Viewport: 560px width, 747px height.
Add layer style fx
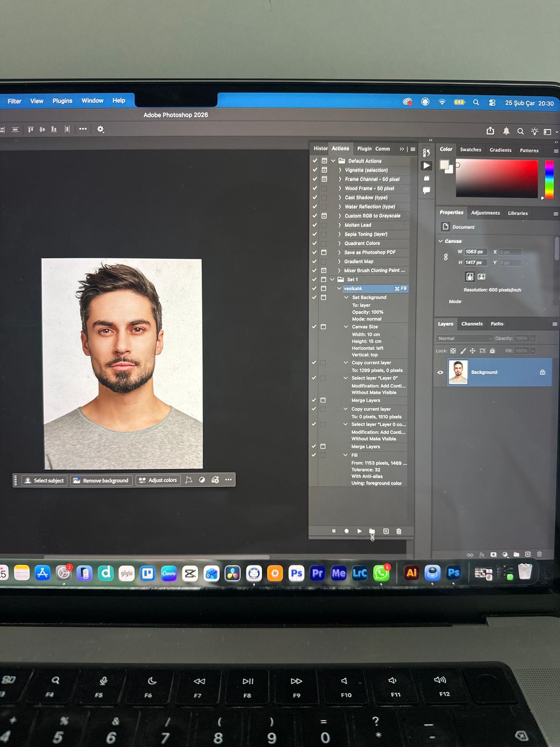click(482, 555)
